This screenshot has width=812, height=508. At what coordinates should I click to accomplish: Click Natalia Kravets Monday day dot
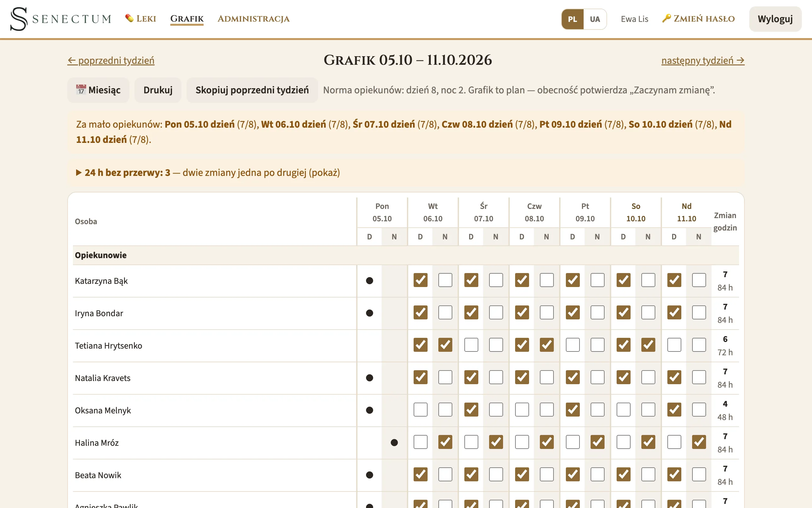tap(370, 378)
